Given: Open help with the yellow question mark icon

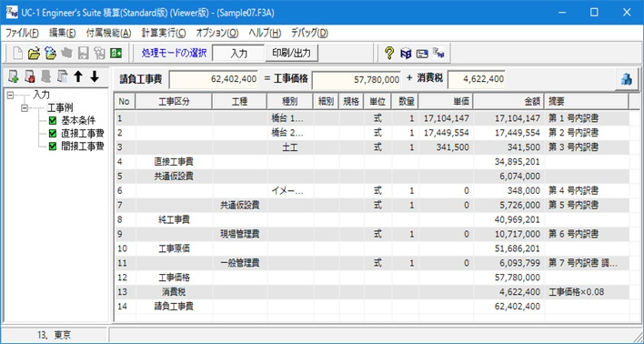Looking at the screenshot, I should coord(389,53).
